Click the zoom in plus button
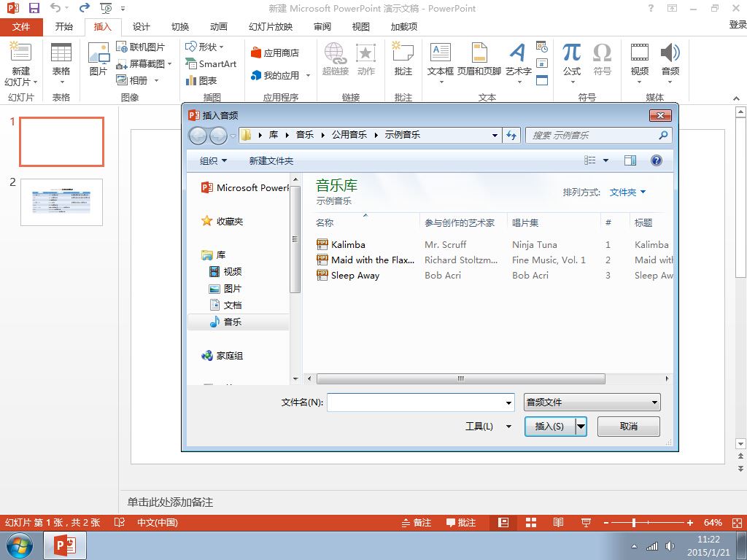 click(689, 523)
